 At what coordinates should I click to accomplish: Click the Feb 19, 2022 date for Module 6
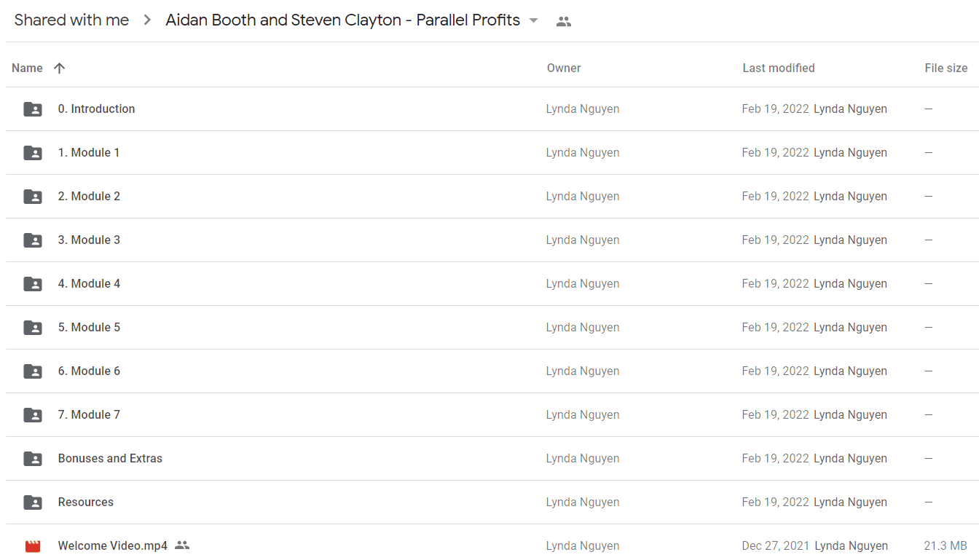coord(775,371)
